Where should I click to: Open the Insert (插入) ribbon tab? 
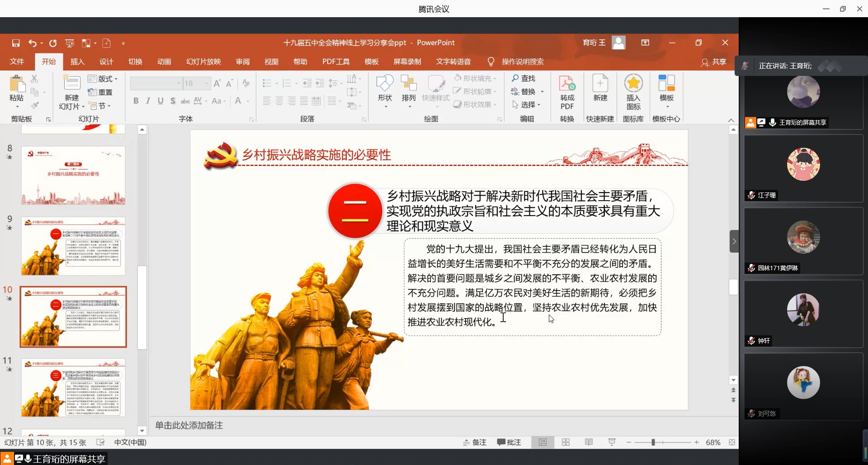[x=77, y=61]
